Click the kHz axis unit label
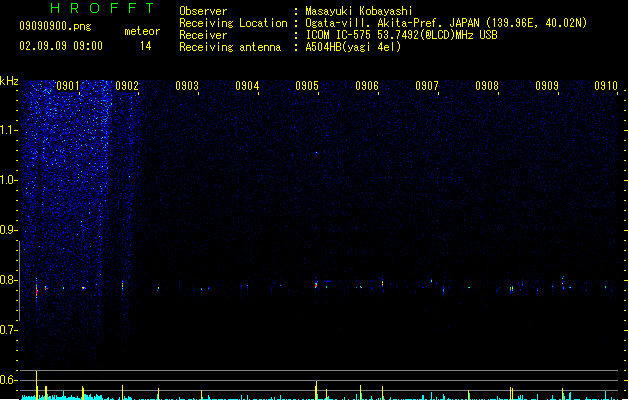 click(x=9, y=81)
